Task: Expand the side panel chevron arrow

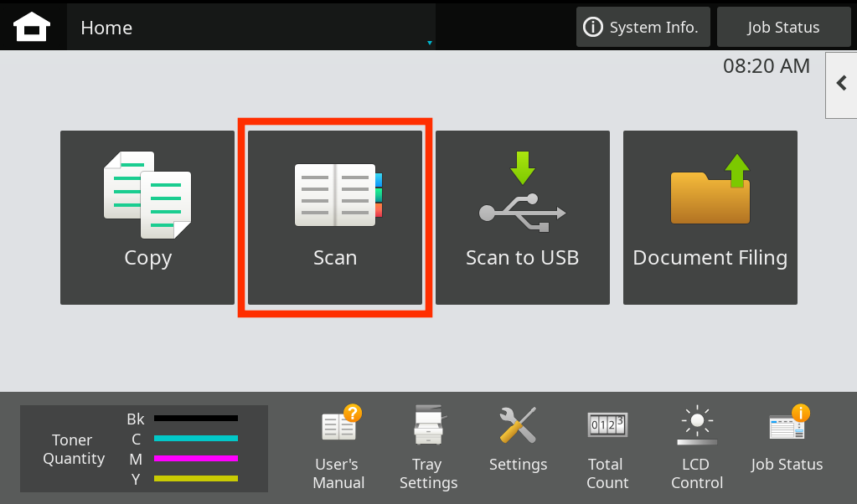Action: (842, 84)
